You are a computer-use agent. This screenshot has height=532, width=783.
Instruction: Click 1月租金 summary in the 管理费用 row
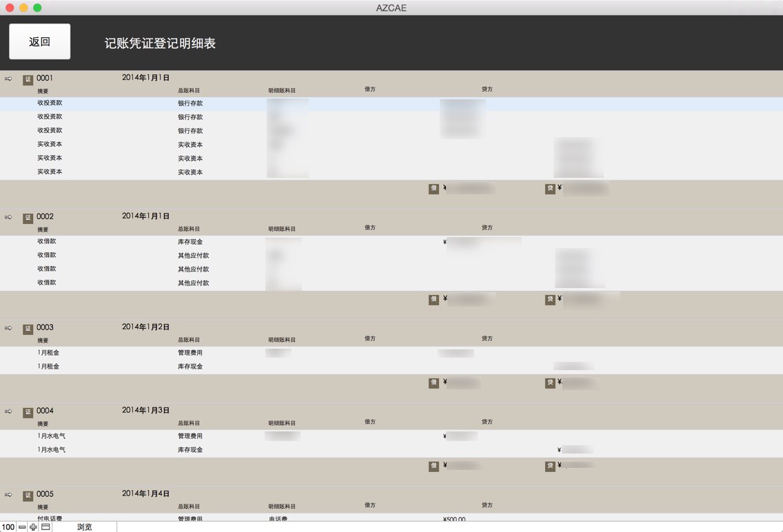point(48,353)
